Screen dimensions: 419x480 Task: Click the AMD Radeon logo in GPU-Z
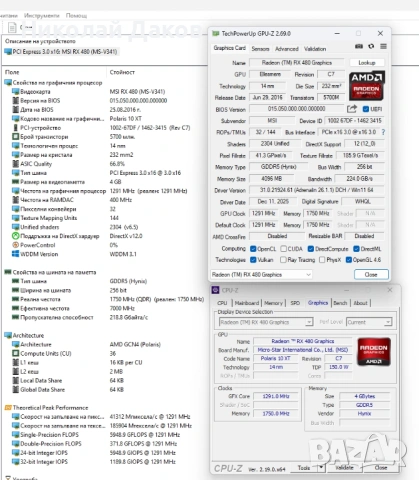coord(367,86)
